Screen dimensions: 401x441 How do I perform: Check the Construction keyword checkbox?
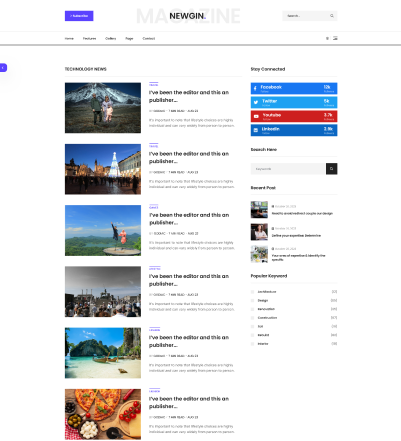click(252, 318)
